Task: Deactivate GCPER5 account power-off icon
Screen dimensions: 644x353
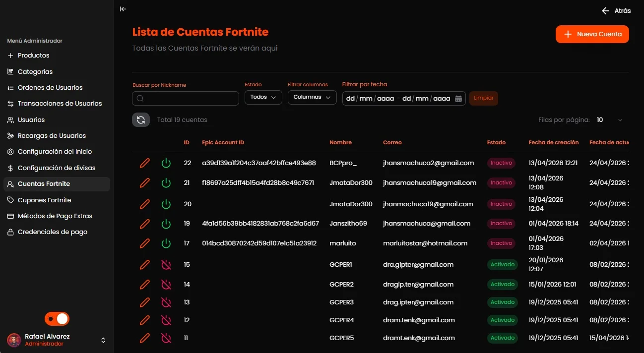Action: [x=166, y=338]
